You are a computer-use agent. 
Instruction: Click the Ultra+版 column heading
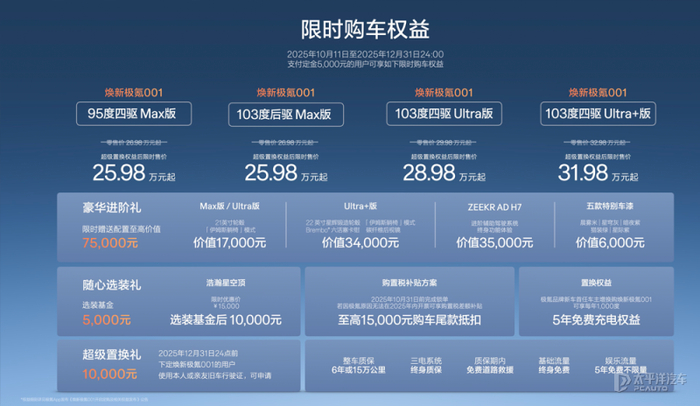360,206
